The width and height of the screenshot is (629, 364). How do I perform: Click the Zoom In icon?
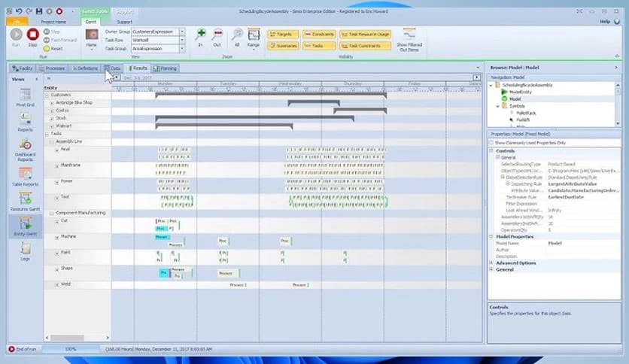[201, 35]
